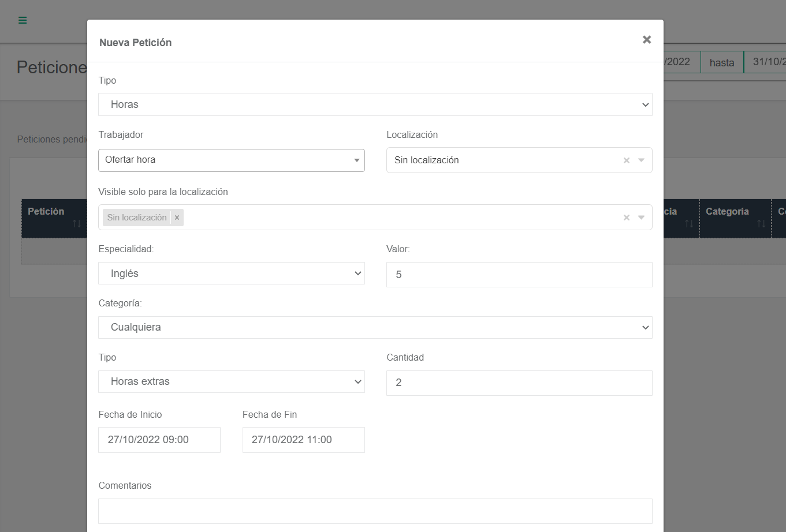Close the Nueva Petición dialog
Image resolution: width=786 pixels, height=532 pixels.
pyautogui.click(x=647, y=40)
